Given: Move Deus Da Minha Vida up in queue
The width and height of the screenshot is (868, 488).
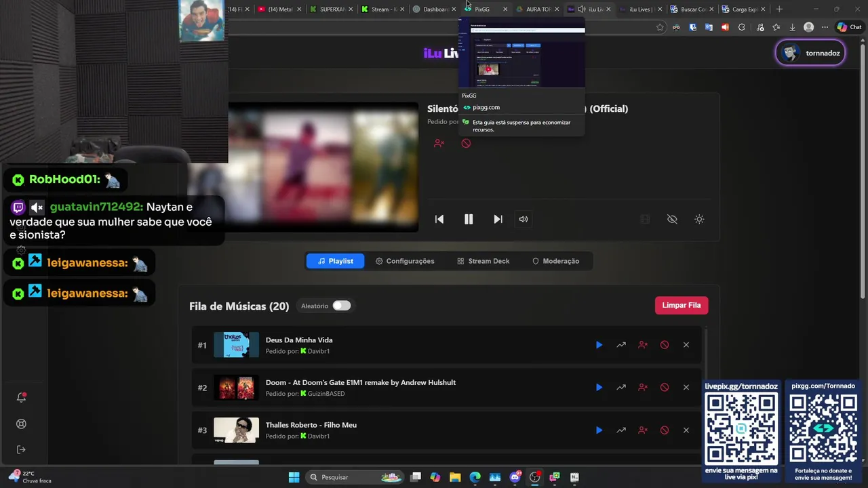Looking at the screenshot, I should point(620,345).
